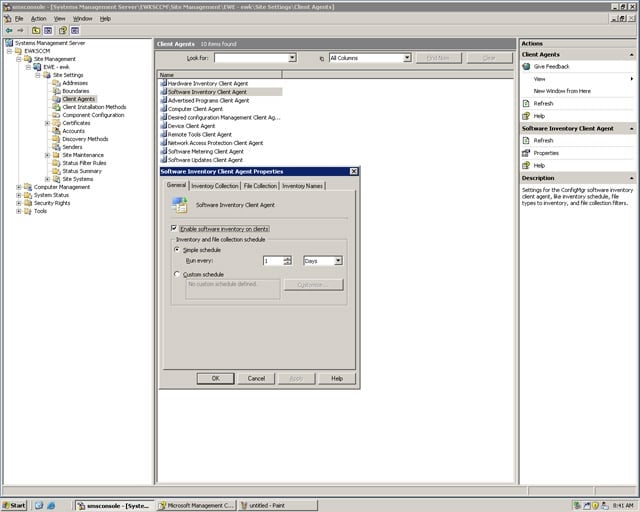Click the Status Summary icon in tree
The width and height of the screenshot is (640, 512).
(x=56, y=171)
